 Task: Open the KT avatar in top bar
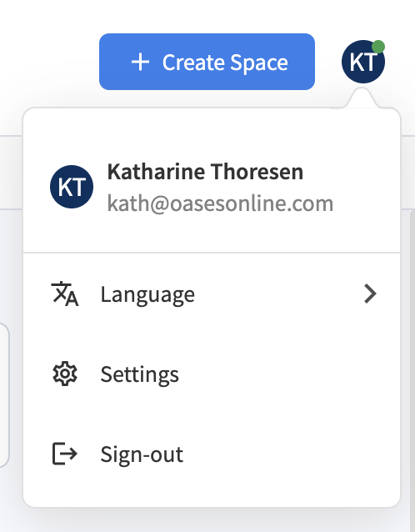point(363,62)
